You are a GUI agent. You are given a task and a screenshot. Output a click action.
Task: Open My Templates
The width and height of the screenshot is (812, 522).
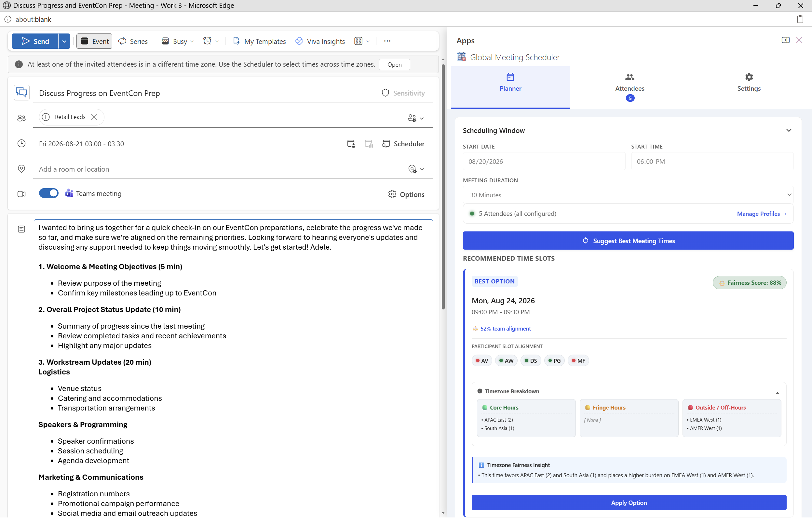point(260,41)
